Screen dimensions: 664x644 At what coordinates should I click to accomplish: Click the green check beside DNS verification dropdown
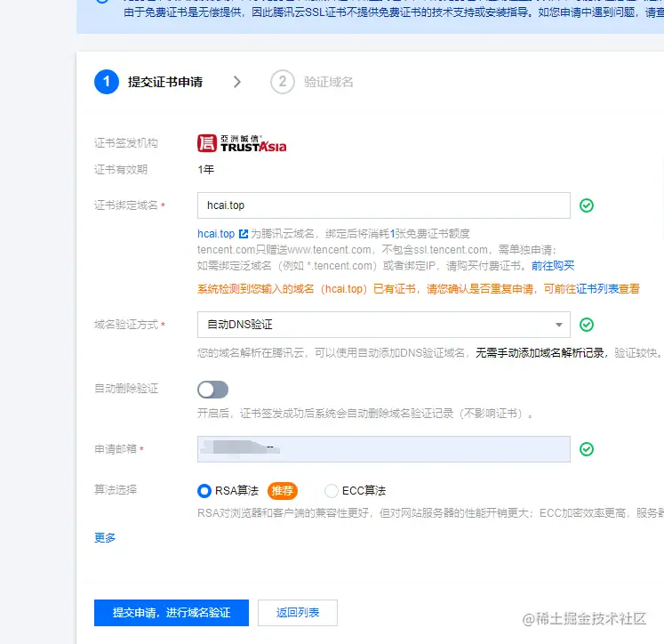587,325
